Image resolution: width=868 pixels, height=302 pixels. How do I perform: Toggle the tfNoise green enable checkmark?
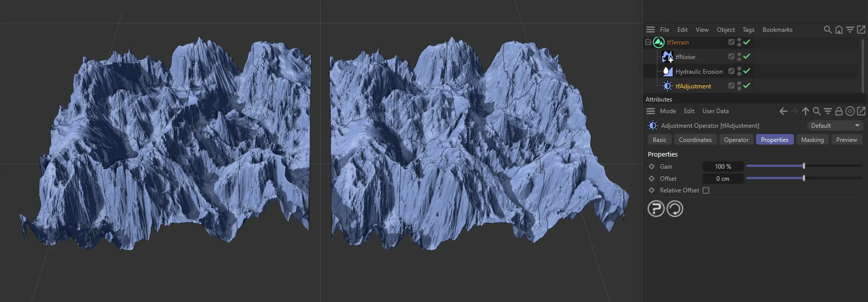(747, 57)
